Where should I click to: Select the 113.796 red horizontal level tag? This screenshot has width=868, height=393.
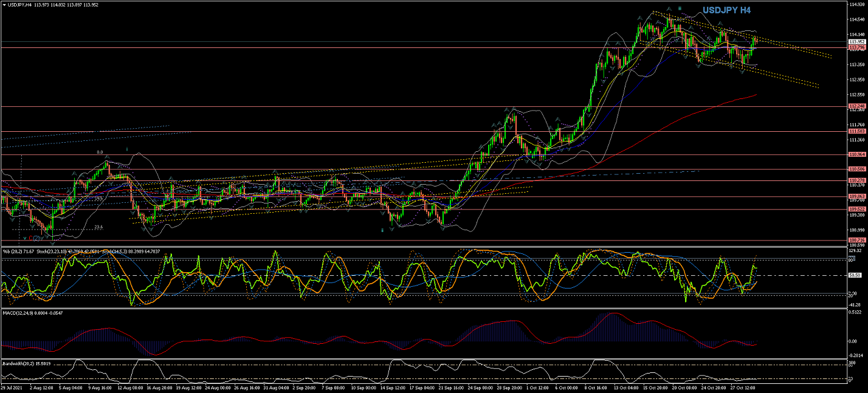[857, 47]
